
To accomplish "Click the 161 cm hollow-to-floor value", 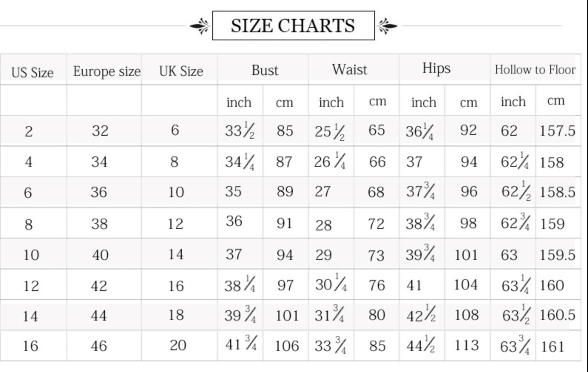I will point(552,347).
